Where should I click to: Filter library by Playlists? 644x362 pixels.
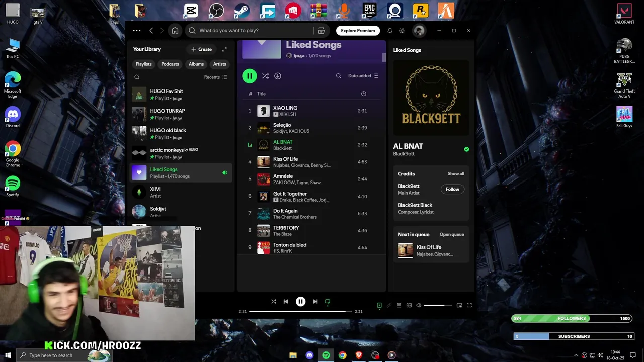(x=143, y=64)
